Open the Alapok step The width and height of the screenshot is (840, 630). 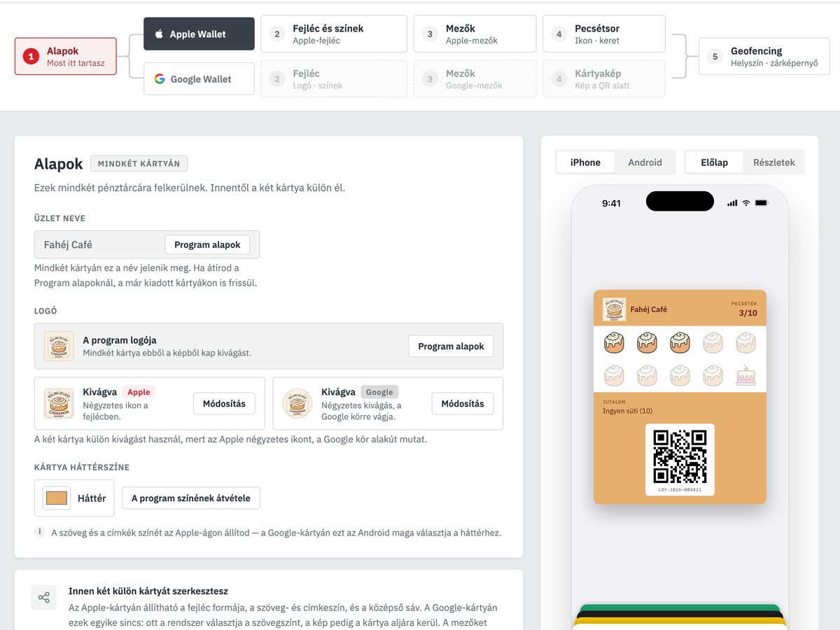66,57
